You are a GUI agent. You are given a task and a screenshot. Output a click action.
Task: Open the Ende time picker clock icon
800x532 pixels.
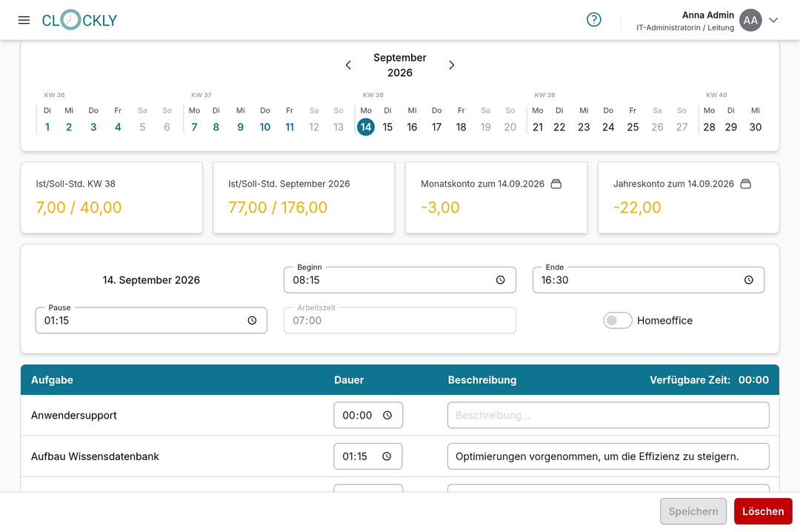(748, 280)
